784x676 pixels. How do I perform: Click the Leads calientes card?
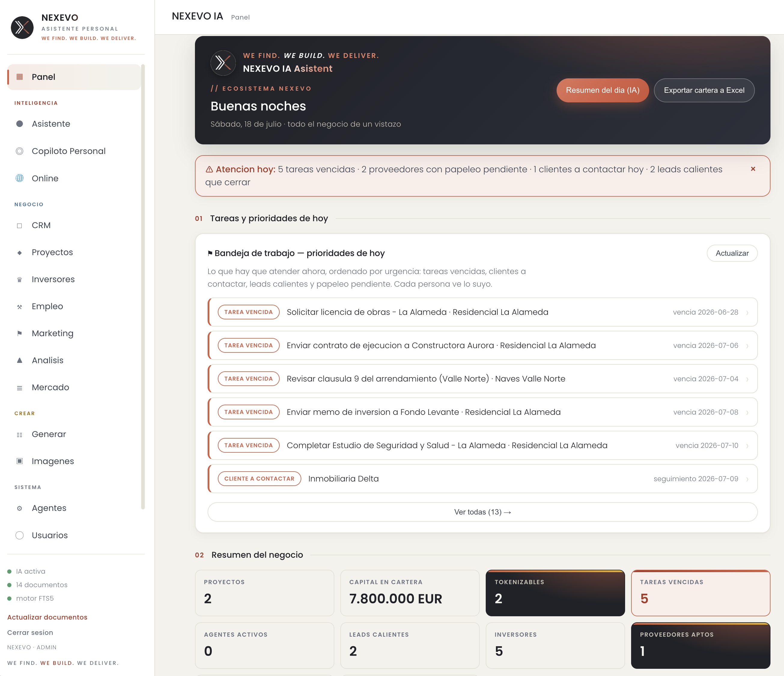click(410, 645)
